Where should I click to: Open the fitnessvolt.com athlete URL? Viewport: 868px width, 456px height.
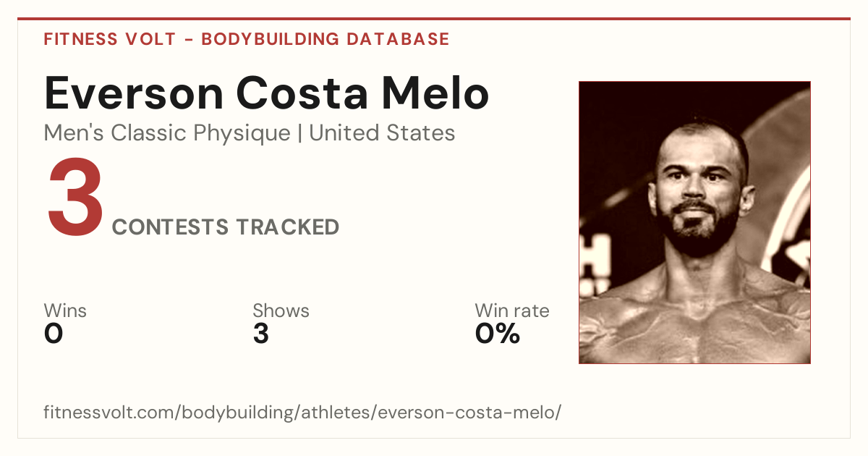coord(302,413)
